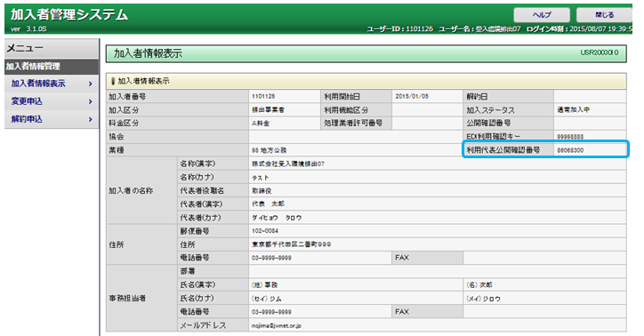The image size is (644, 336).
Task: Select 郵便番号 value 102-0084
Action: pos(265,231)
